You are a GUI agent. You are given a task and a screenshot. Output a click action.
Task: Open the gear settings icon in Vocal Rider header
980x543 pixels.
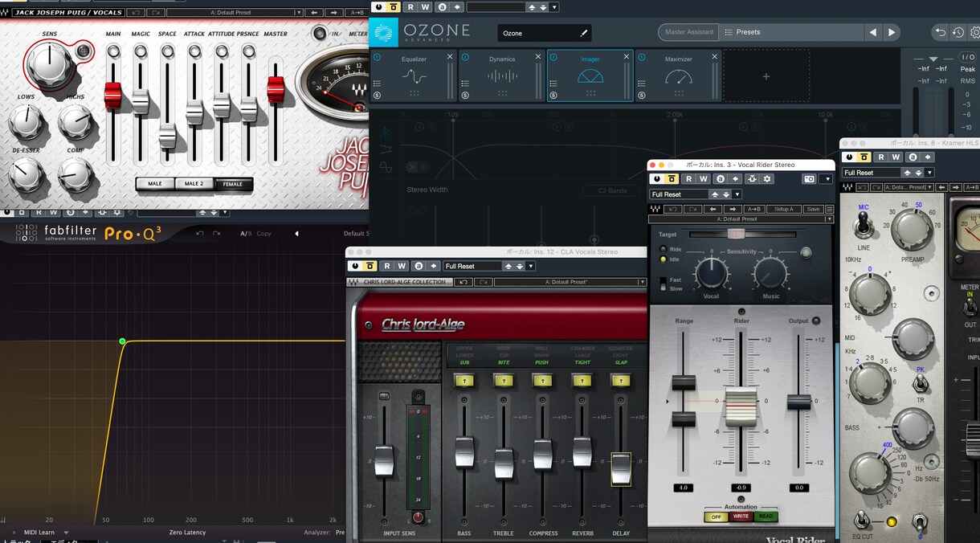pyautogui.click(x=767, y=179)
